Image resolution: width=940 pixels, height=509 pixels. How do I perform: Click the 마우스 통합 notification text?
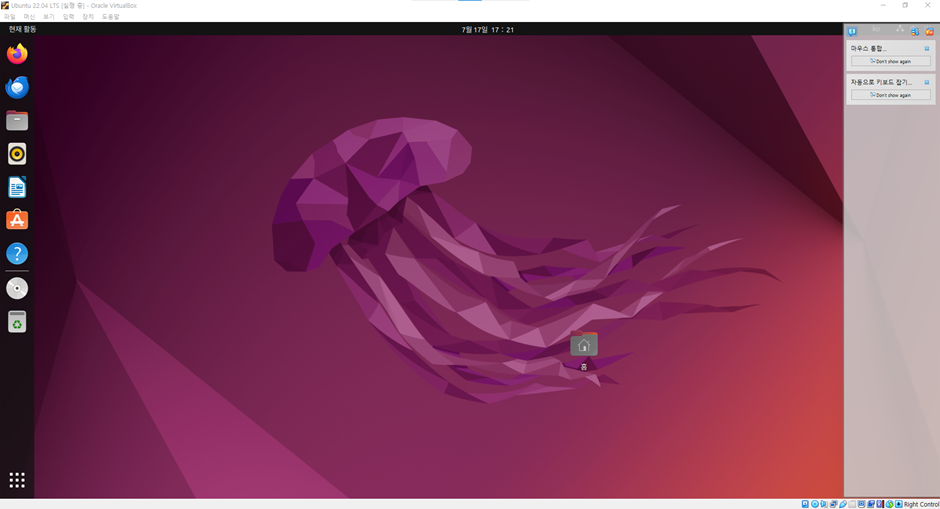[x=868, y=49]
